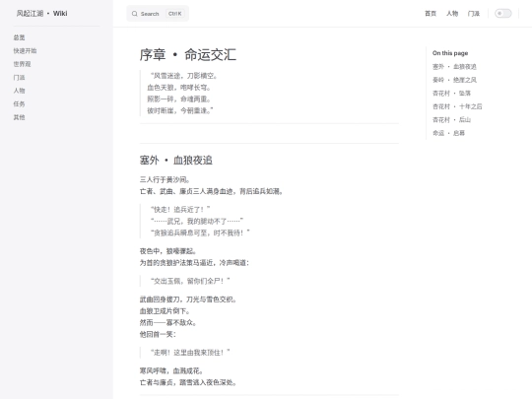
Task: Jump to 命运 · 启幕 in page outline
Action: click(x=448, y=133)
